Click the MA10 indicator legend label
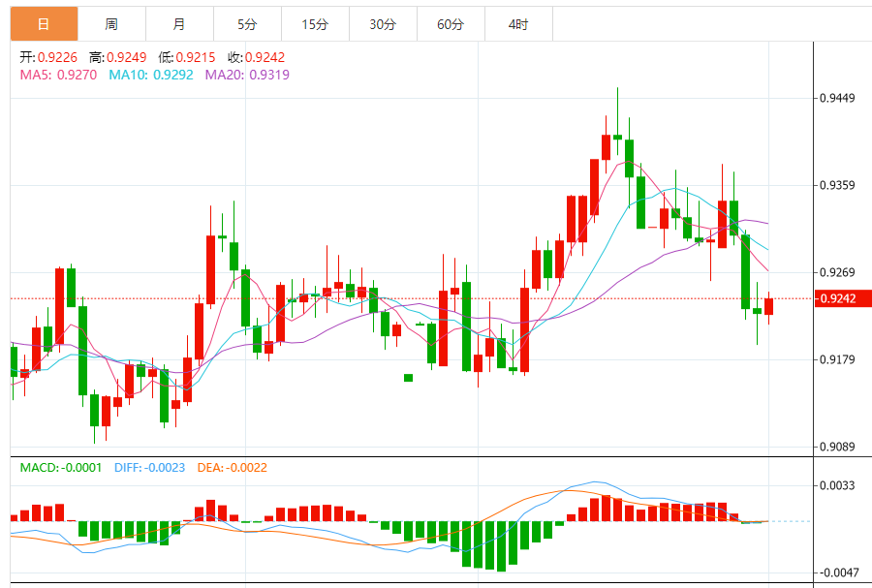 [150, 75]
